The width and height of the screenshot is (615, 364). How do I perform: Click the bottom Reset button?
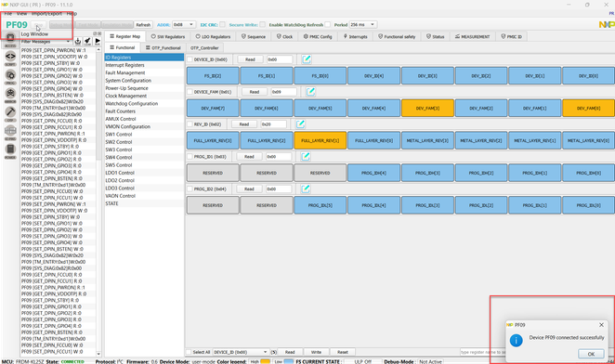coord(343,352)
